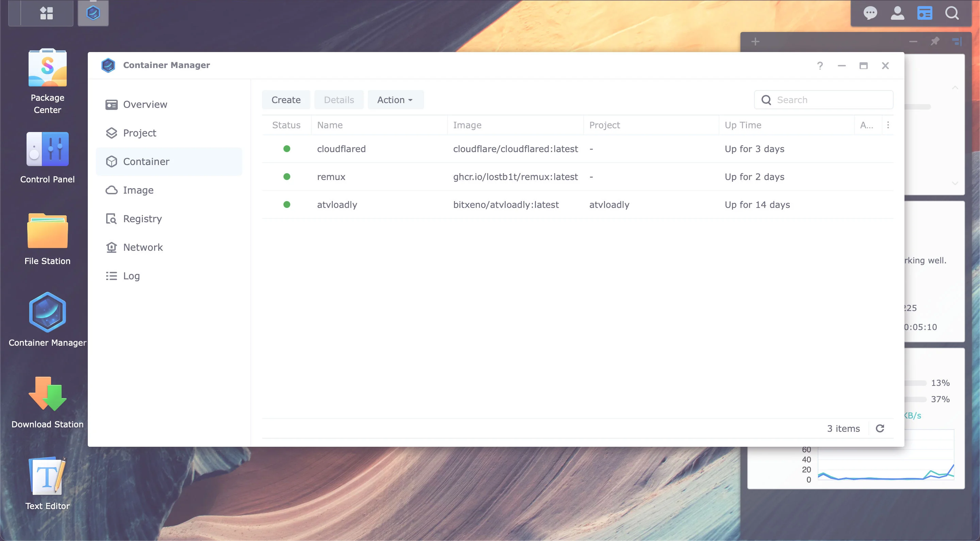Collapse widget with the up chevron
The width and height of the screenshot is (980, 541).
(x=955, y=87)
